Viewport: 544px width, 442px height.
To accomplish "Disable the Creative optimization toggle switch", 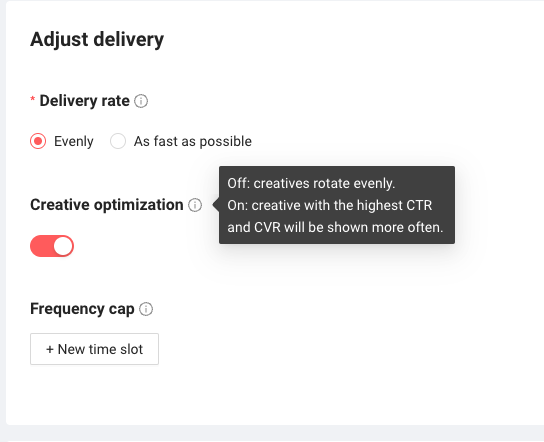I will coord(52,246).
